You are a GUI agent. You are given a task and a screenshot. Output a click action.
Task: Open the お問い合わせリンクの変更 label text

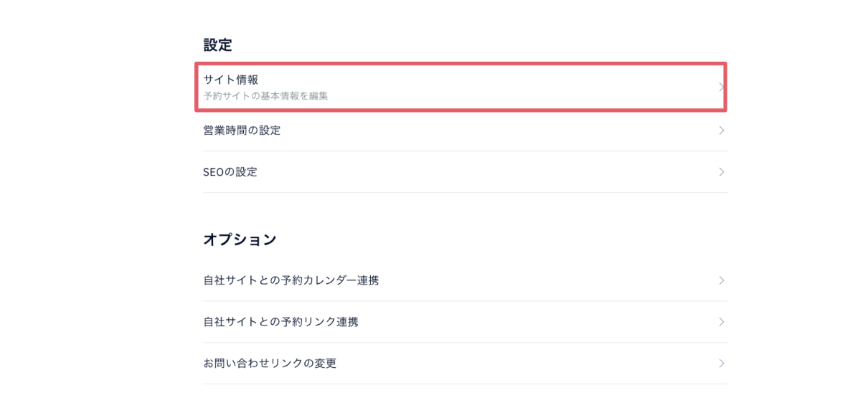[270, 364]
